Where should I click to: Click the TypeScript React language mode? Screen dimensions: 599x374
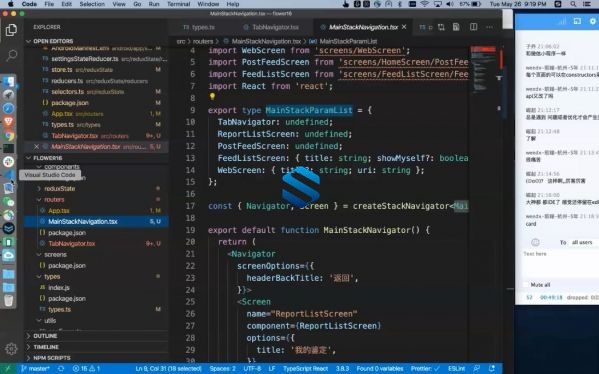305,369
